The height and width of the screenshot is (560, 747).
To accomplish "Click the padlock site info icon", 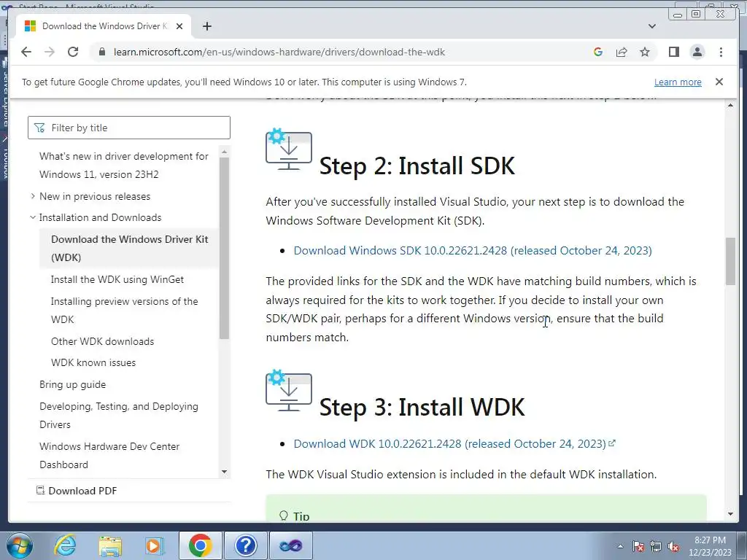I will [x=102, y=52].
